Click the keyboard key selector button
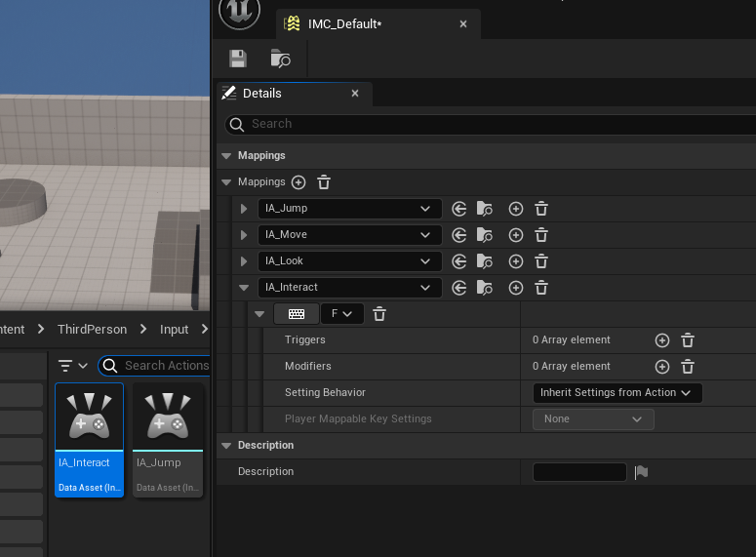The height and width of the screenshot is (557, 756). pyautogui.click(x=296, y=314)
